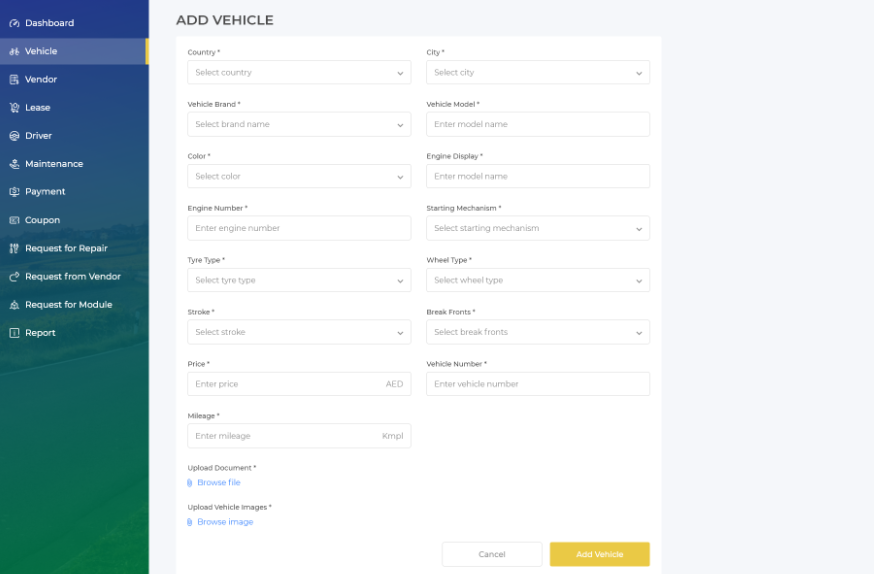Expand the Select brand name dropdown
The width and height of the screenshot is (874, 574).
click(x=299, y=124)
